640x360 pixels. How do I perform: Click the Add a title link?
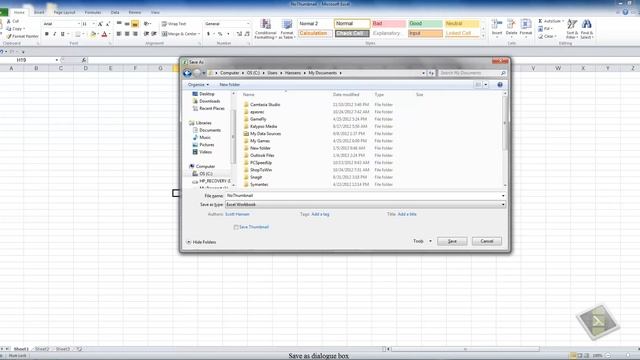point(407,214)
